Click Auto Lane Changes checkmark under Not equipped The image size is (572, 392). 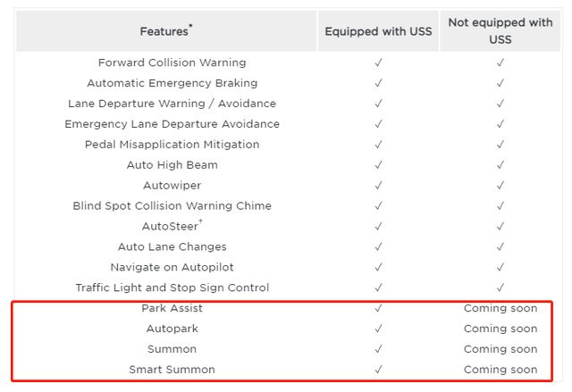tap(500, 246)
